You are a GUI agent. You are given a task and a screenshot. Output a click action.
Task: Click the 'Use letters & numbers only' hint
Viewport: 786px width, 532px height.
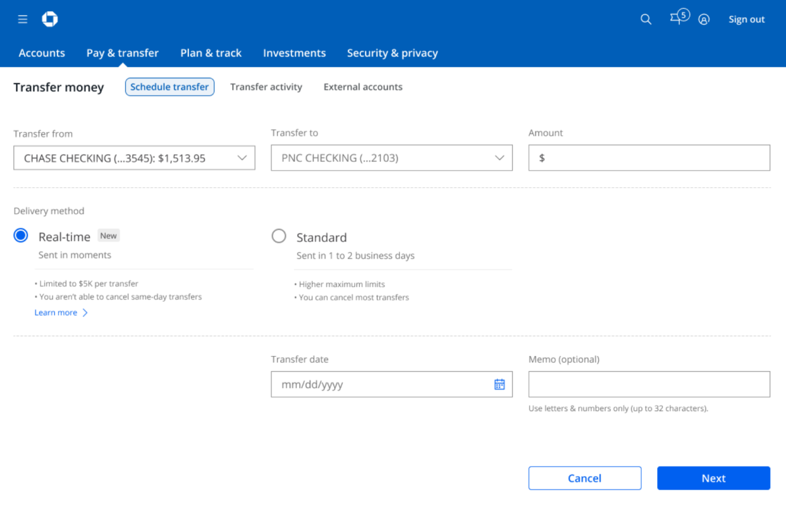click(x=618, y=409)
